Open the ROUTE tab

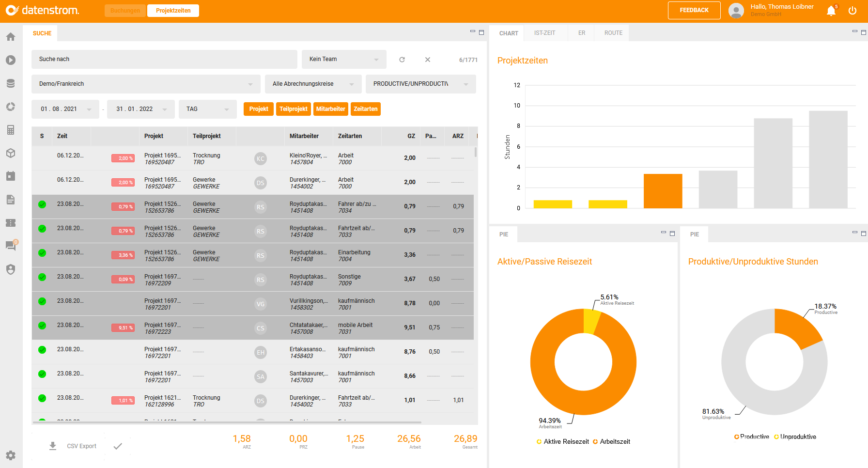(x=612, y=32)
